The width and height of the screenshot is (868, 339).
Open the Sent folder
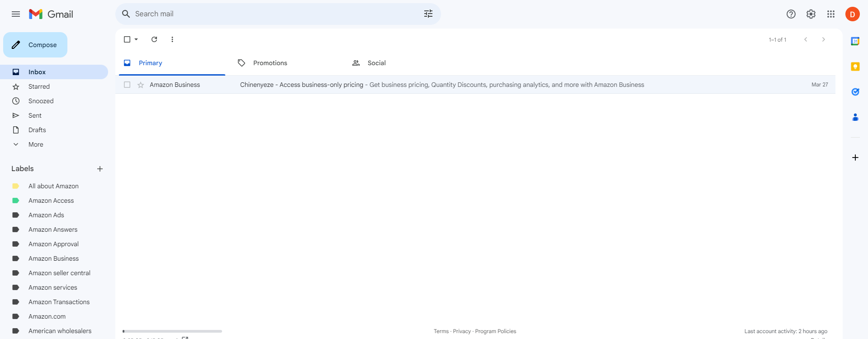pyautogui.click(x=54, y=115)
